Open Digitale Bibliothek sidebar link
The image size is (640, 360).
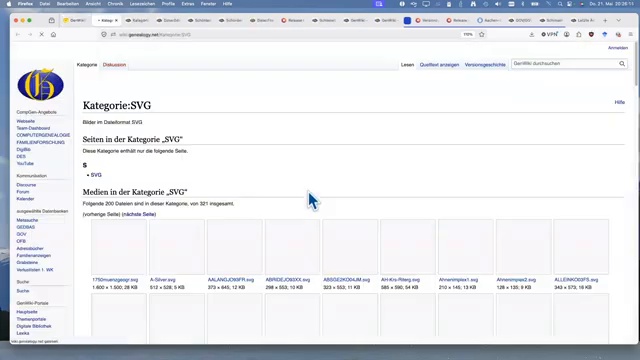click(34, 326)
